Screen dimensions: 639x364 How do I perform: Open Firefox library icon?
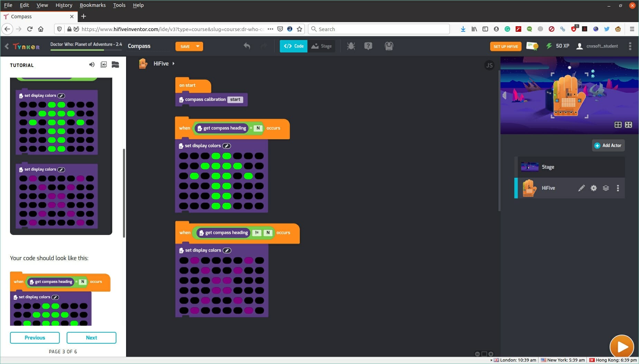[x=474, y=29]
